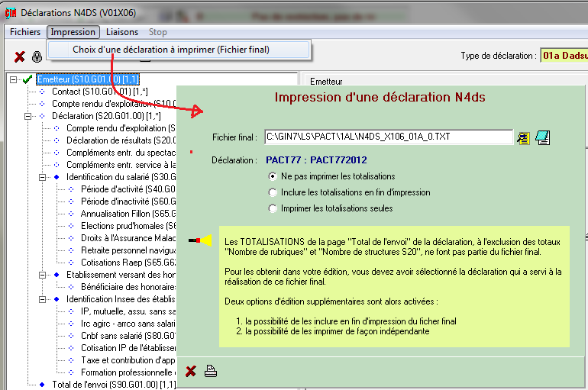Select Droits à l'Assurance Maladie item

(x=128, y=238)
